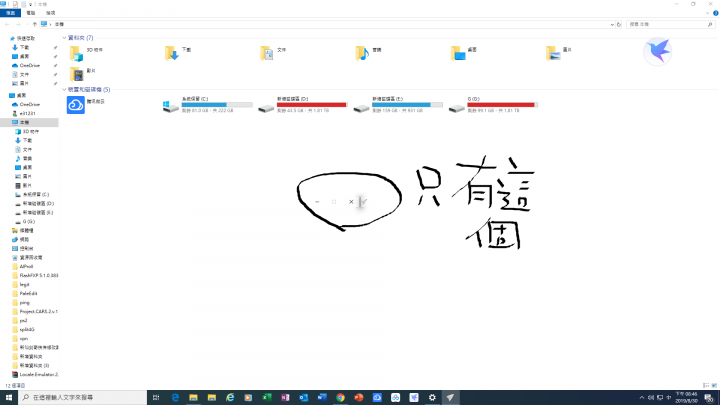Select 網路 in the navigation pane
The height and width of the screenshot is (405, 720).
tap(24, 240)
